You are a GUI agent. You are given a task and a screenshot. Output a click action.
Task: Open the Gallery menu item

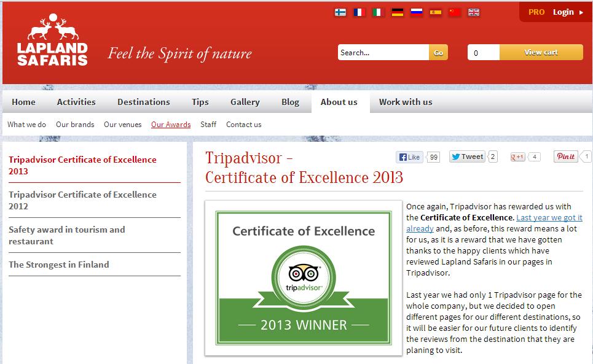pos(245,102)
